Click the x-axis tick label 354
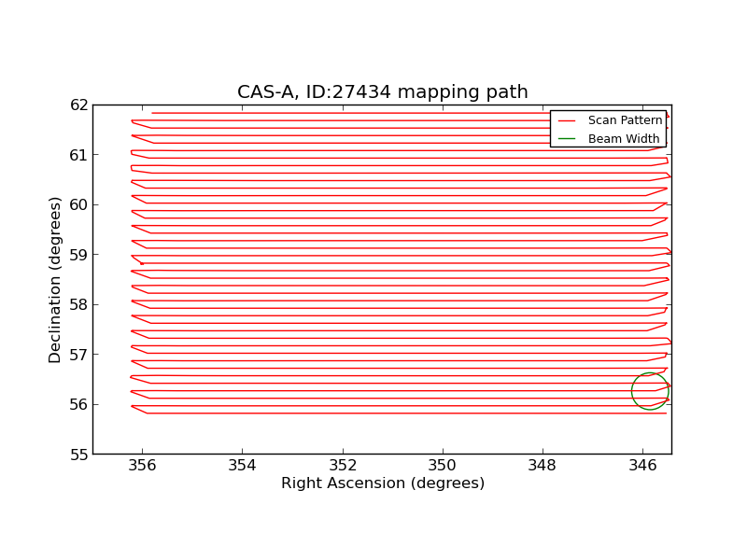747x560 pixels. pyautogui.click(x=242, y=465)
